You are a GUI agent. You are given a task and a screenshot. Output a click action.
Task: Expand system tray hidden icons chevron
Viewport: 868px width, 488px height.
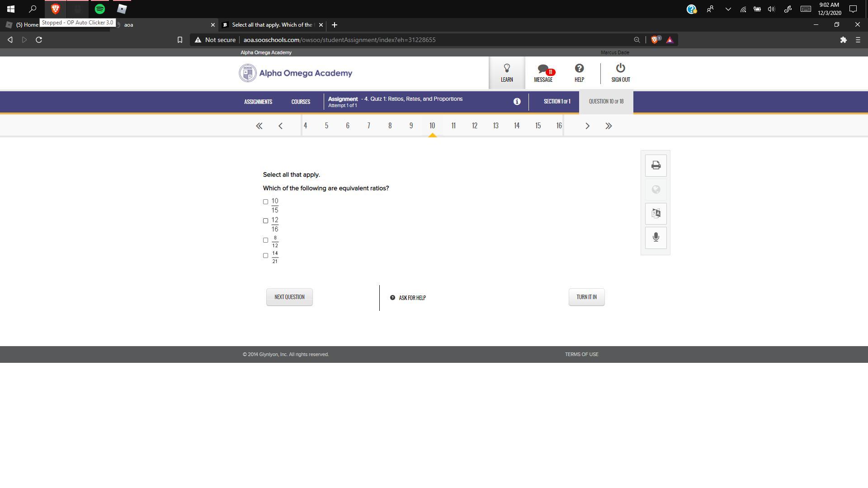pos(728,9)
